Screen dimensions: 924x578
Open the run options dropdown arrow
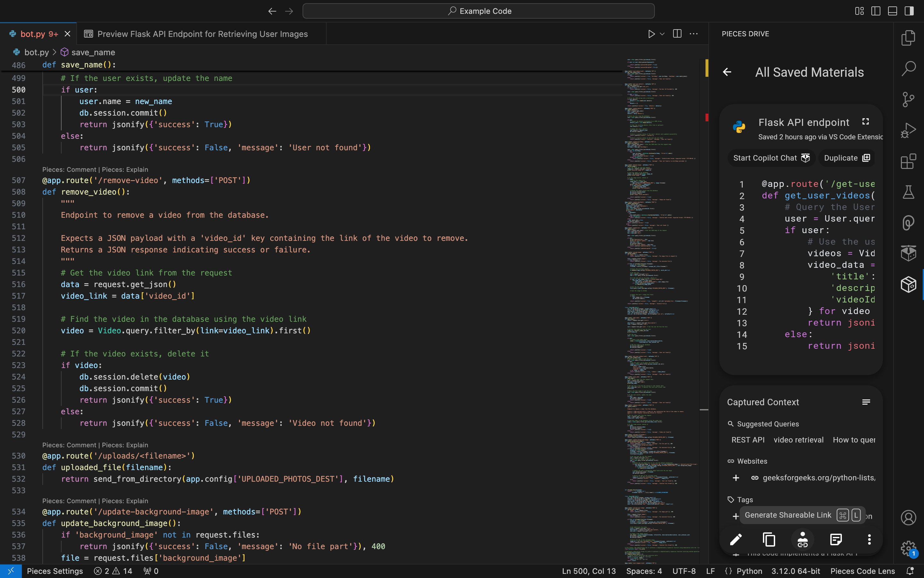663,34
